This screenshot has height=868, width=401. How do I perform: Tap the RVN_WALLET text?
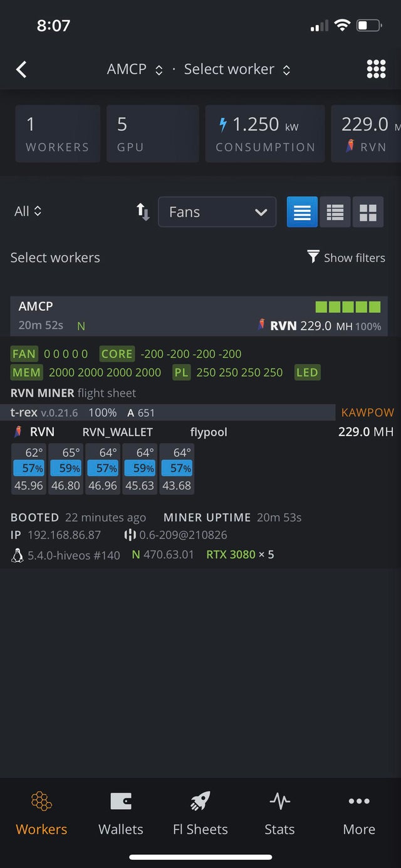coord(117,432)
